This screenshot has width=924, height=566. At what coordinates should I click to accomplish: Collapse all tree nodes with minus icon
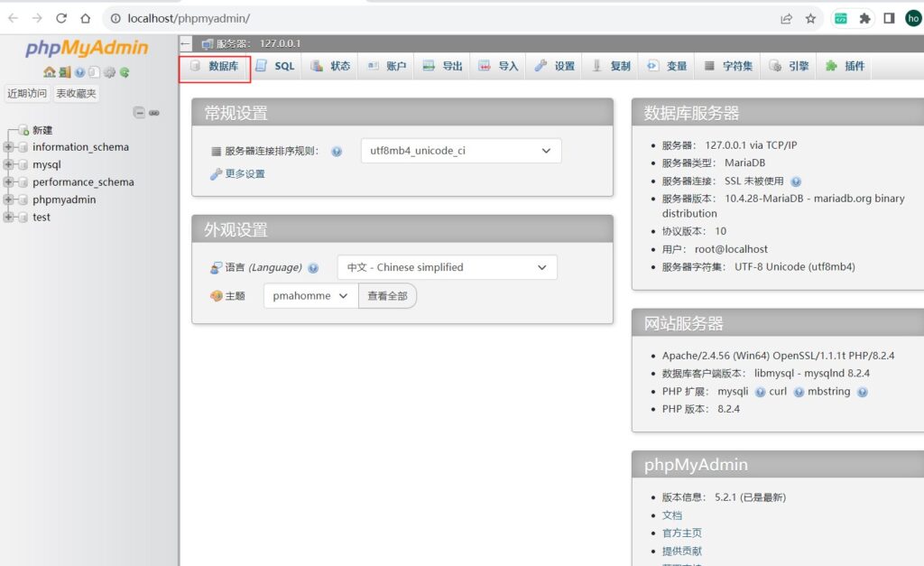coord(139,113)
